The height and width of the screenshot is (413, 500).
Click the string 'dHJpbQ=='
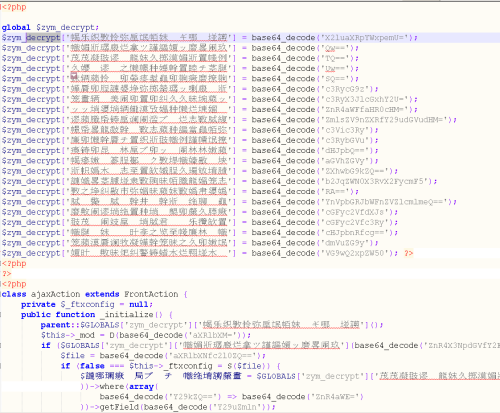[345, 151]
